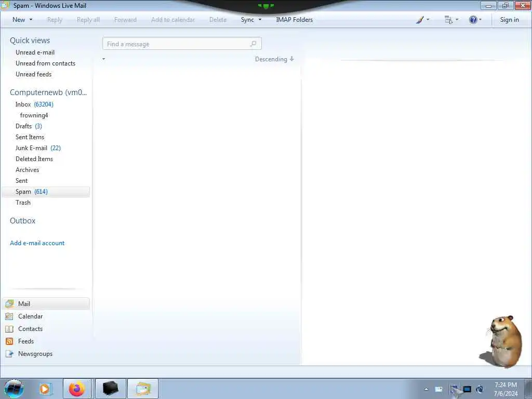Viewport: 532px width, 399px height.
Task: Select the Unread e-mail quick view
Action: point(35,52)
